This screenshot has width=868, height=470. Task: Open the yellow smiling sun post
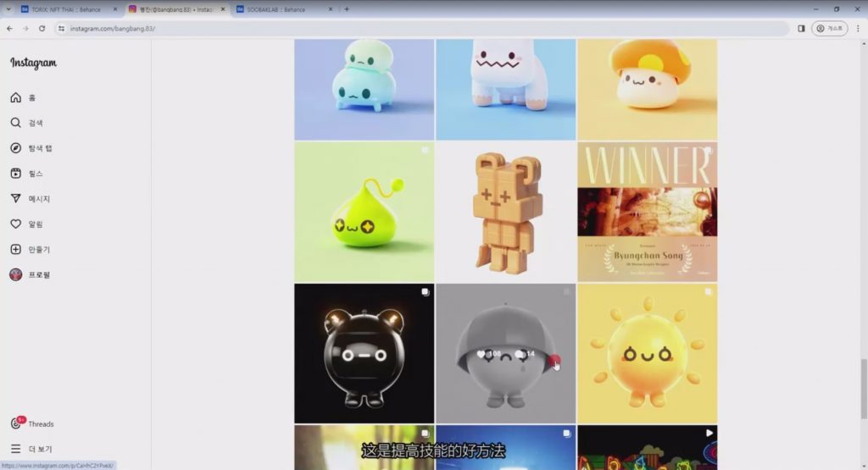[x=647, y=353]
